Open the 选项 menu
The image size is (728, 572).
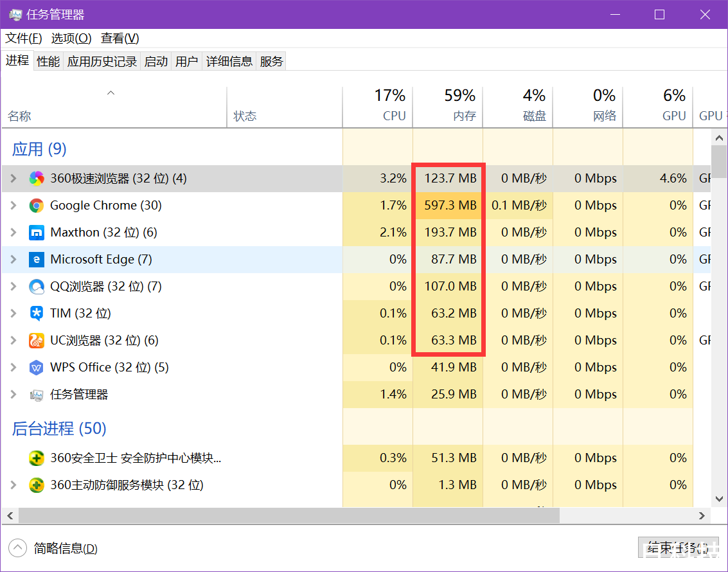click(71, 39)
